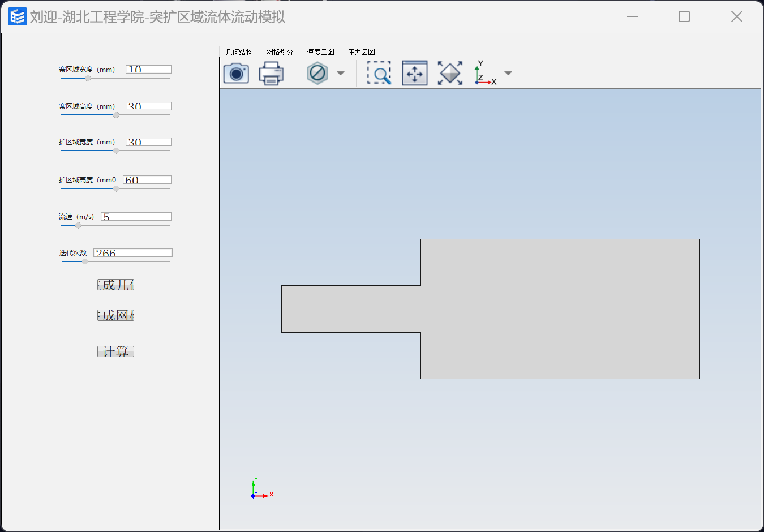Click the 生成网格 button

click(x=115, y=315)
